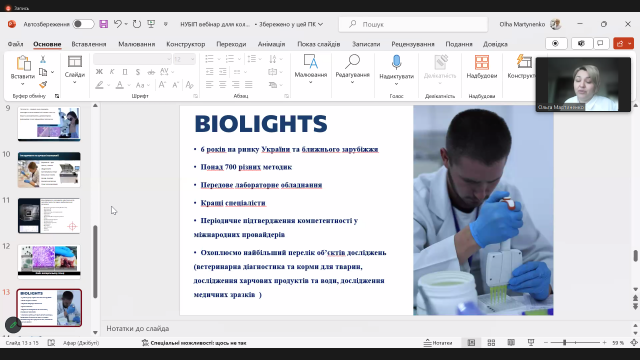This screenshot has width=640, height=360.
Task: Toggle Normal view button
Action: click(471, 343)
